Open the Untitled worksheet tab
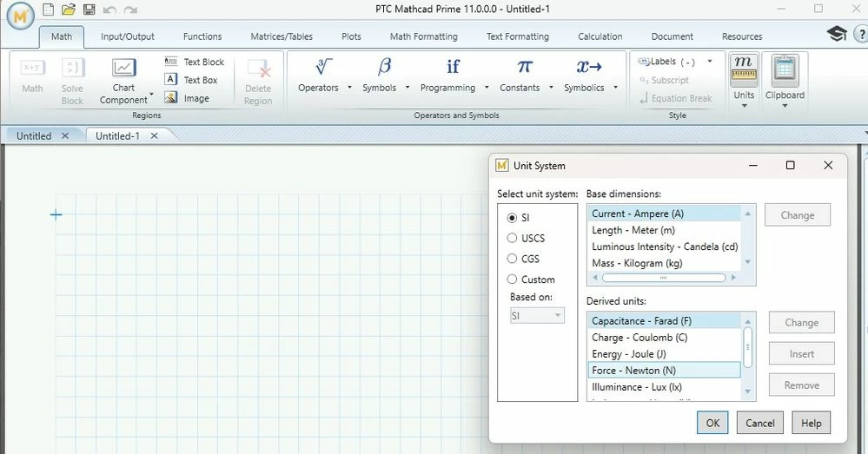Viewport: 868px width, 454px height. (34, 135)
